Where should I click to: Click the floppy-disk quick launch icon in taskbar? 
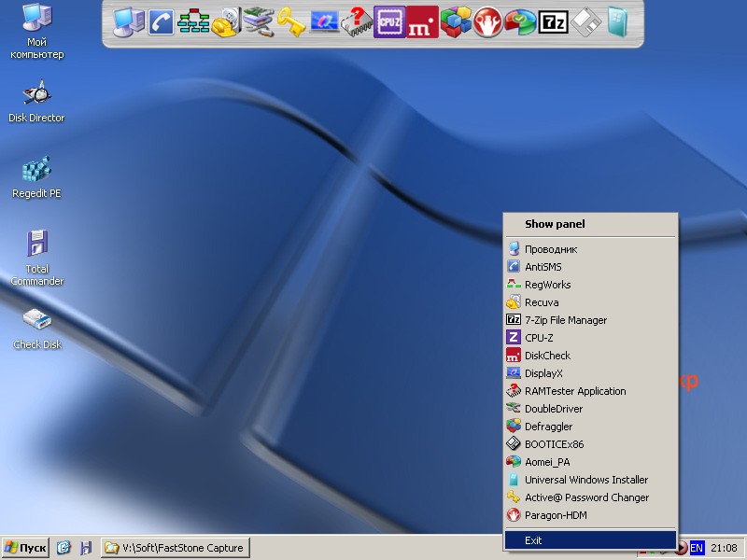click(86, 548)
